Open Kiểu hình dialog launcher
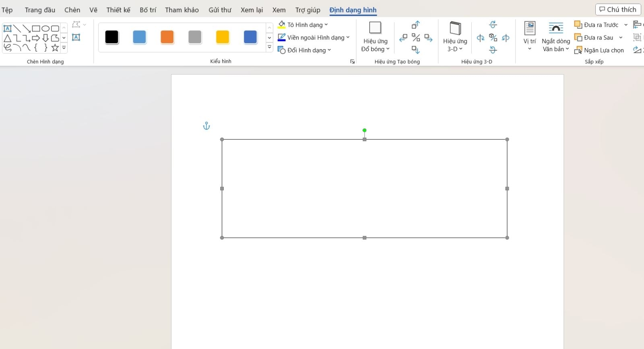The height and width of the screenshot is (349, 644). (353, 62)
